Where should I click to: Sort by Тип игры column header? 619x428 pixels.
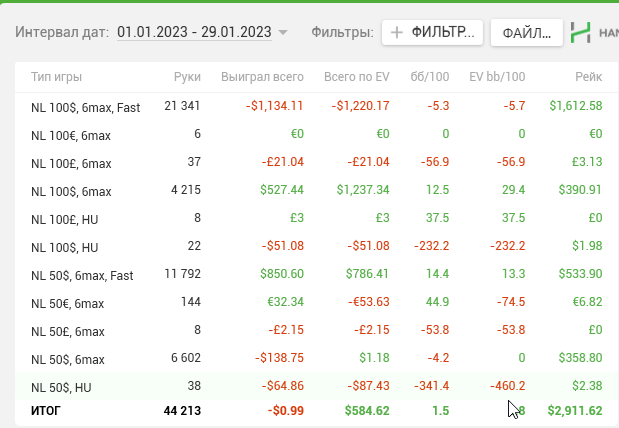click(x=56, y=77)
